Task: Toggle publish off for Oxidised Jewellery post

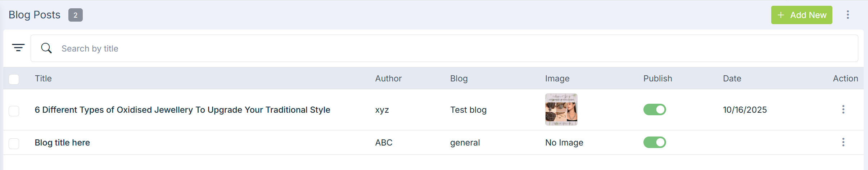Action: tap(655, 109)
